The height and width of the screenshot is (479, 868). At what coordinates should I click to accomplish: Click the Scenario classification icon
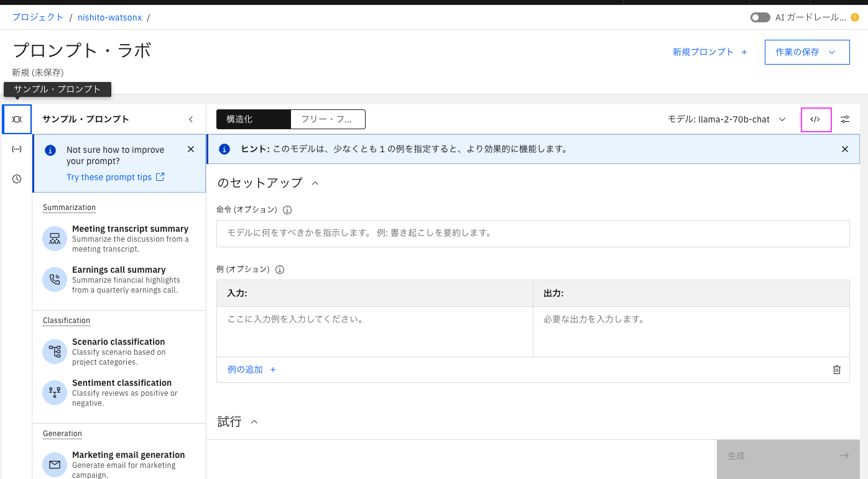point(55,352)
